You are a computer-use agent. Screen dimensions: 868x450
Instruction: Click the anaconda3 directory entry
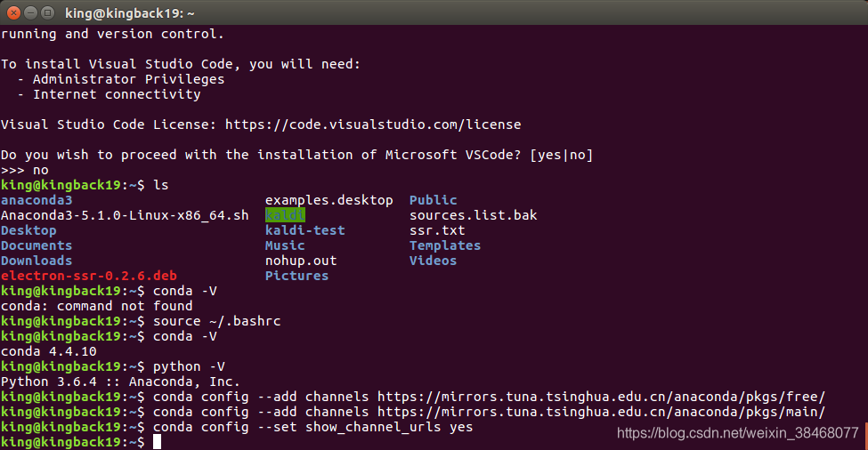[37, 200]
